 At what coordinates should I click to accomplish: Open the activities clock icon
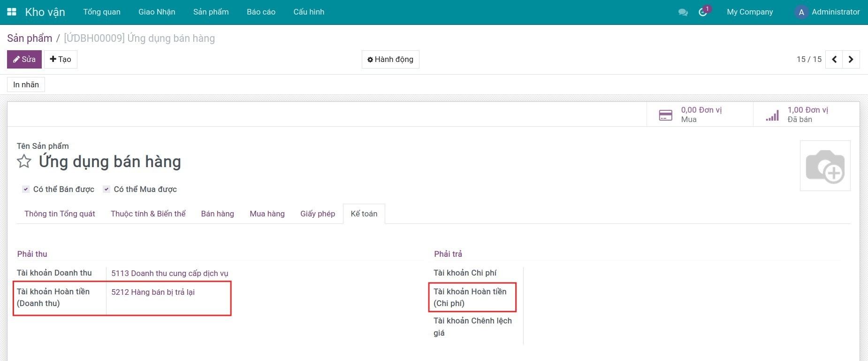tap(703, 12)
